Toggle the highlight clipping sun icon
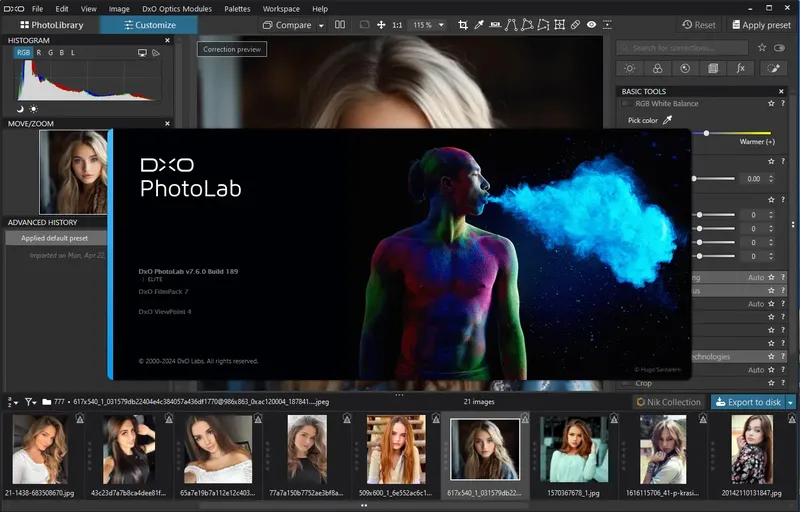The height and width of the screenshot is (512, 800). [x=33, y=108]
